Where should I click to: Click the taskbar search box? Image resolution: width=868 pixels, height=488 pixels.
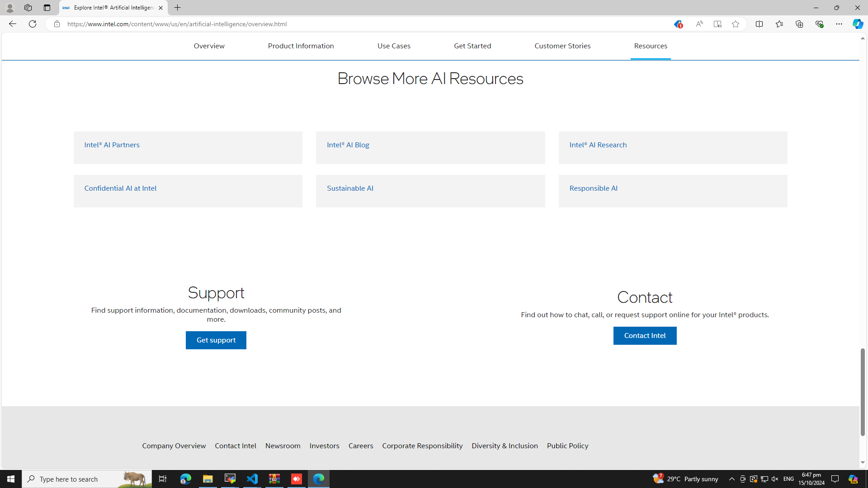[x=87, y=479]
